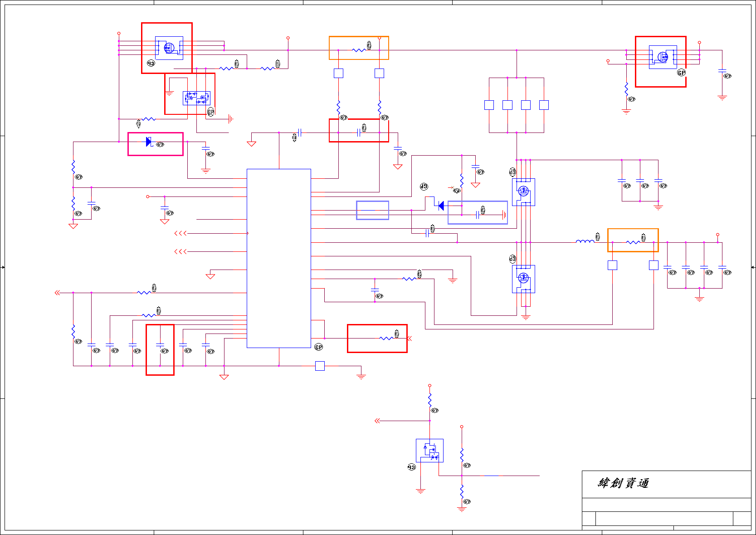
Task: Select the capacitor inside red box below resistors
Action: pos(359,132)
